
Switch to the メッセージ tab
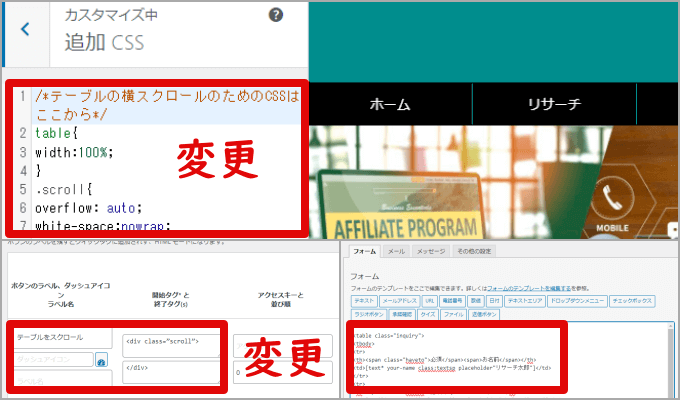coord(431,251)
